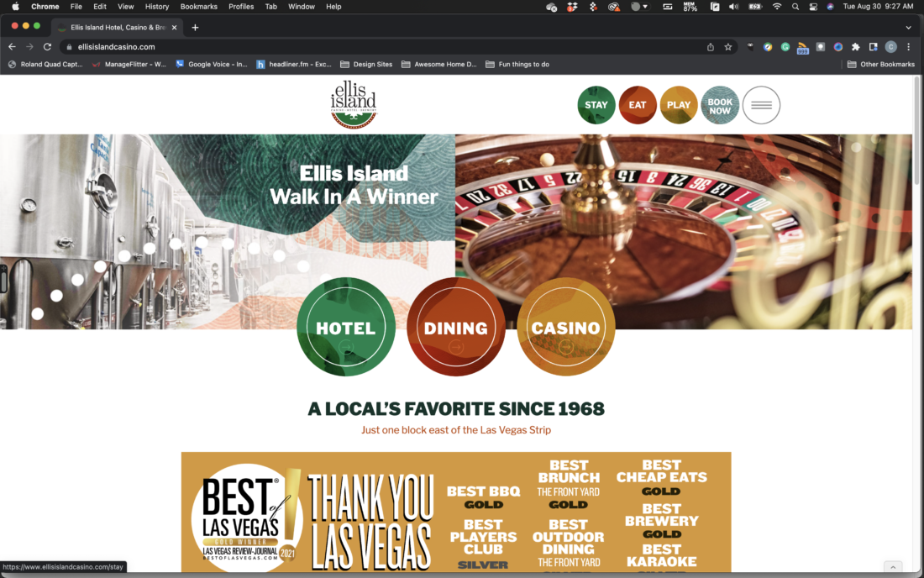Open the History menu

[157, 7]
